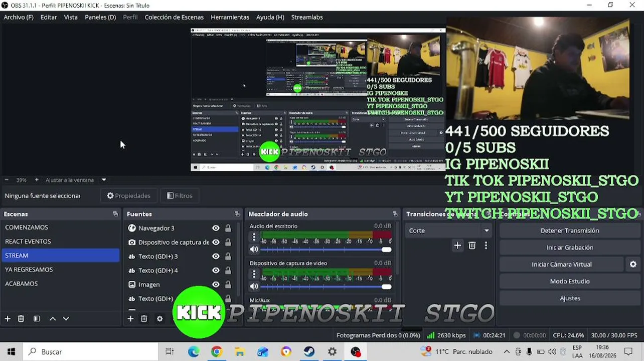Lock the Navegador 3 source
644x361 pixels.
click(228, 228)
